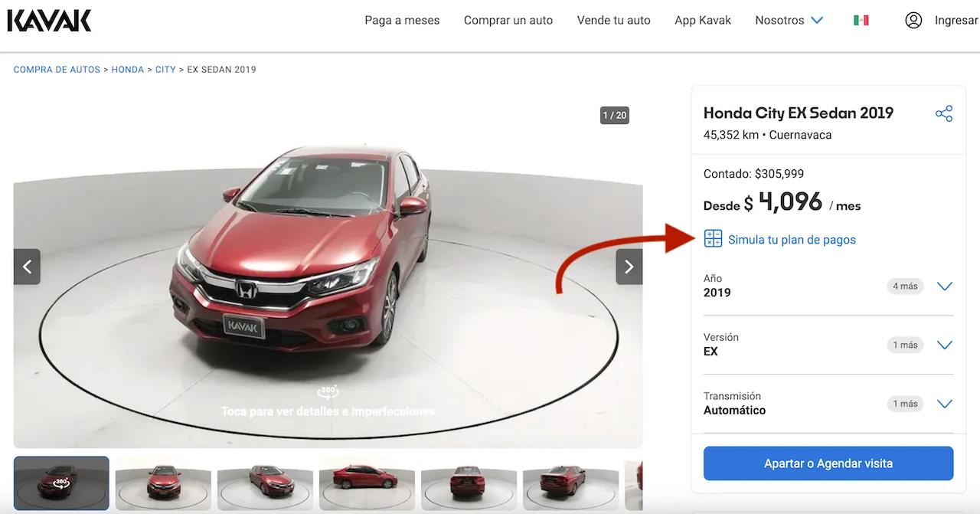Click HONDA in the breadcrumb
The width and height of the screenshot is (980, 514).
(127, 70)
